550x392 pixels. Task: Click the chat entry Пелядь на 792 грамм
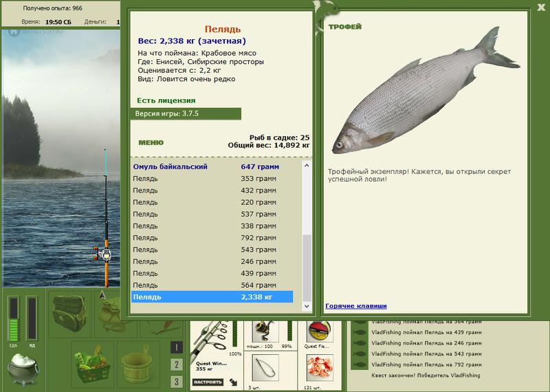pos(426,364)
